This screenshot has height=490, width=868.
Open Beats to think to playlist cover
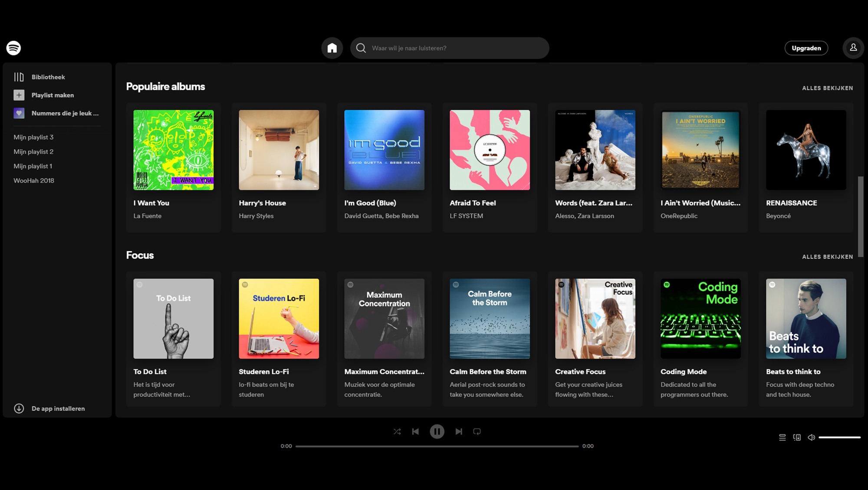pyautogui.click(x=806, y=318)
